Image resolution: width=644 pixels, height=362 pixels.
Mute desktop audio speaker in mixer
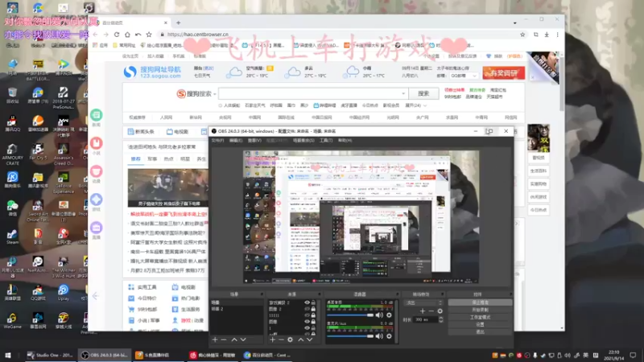click(379, 315)
